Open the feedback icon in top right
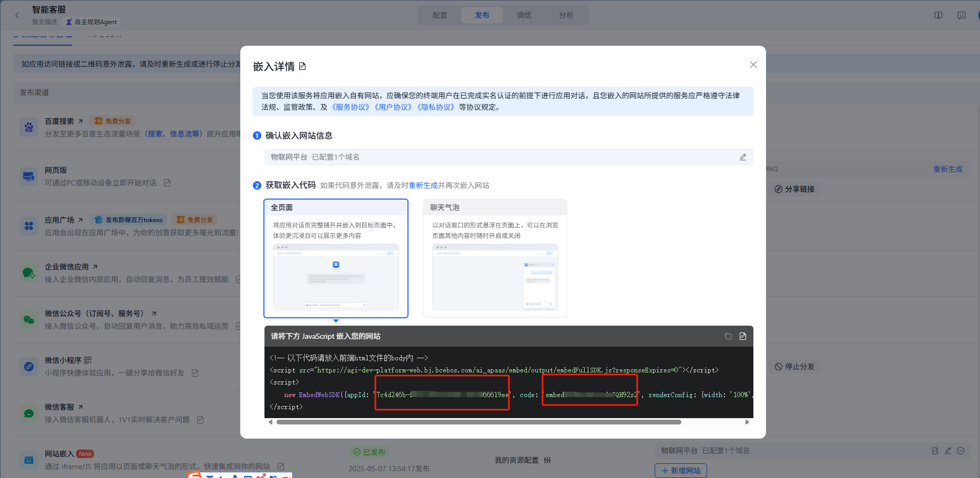The height and width of the screenshot is (478, 980). [x=962, y=15]
